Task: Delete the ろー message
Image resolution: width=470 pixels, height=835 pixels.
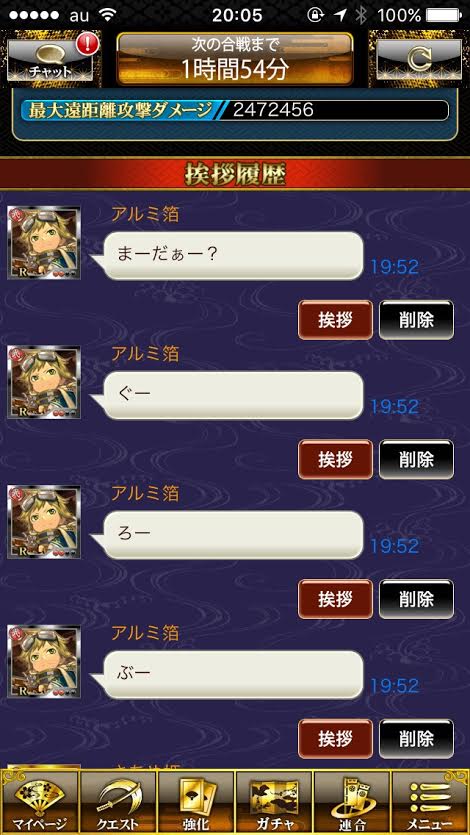Action: pos(416,599)
